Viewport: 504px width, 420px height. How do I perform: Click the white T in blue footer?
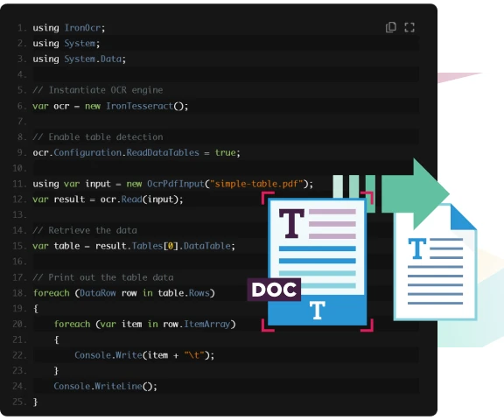click(318, 310)
